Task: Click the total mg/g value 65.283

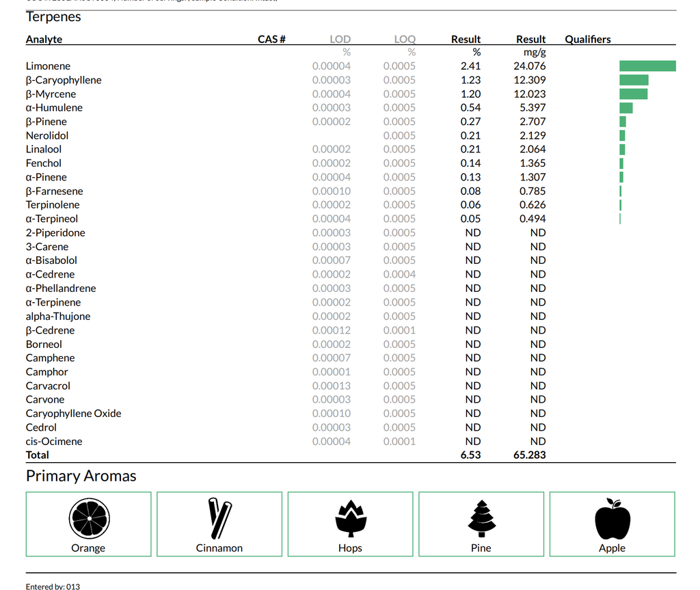Action: pos(529,455)
